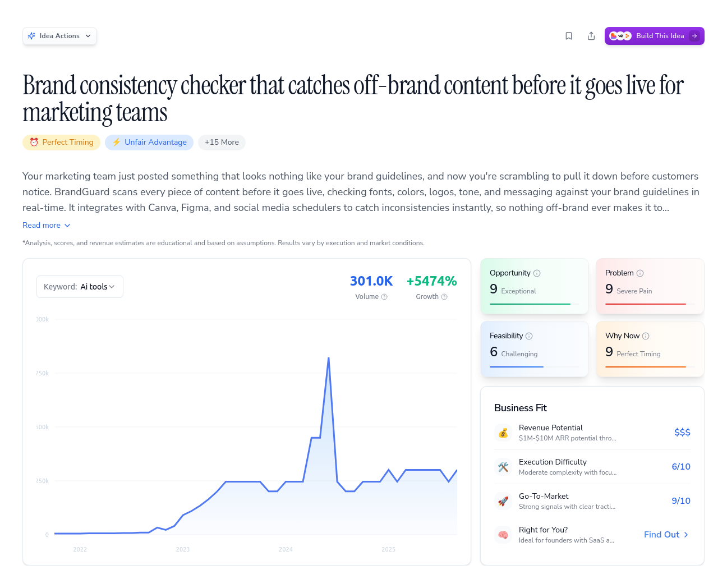Open the Keyword Ai tools dropdown
Screen dimensions: 727x588
[80, 287]
